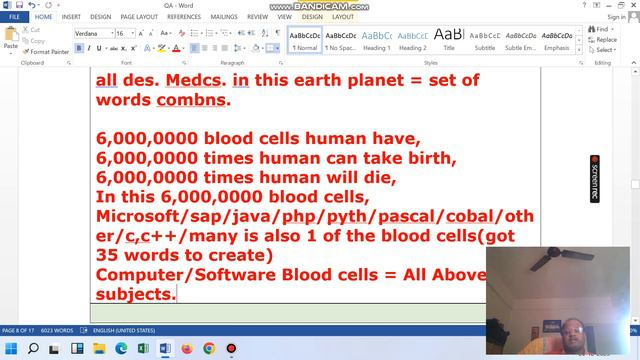Save the document from the Quick Access Toolbar
Screen dimensions: 640x360
[19, 5]
